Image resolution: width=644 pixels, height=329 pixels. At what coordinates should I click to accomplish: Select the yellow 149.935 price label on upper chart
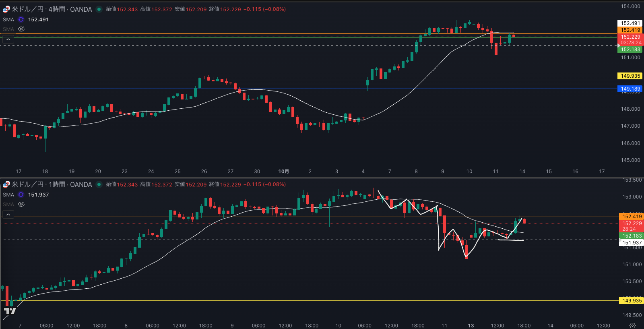point(630,76)
